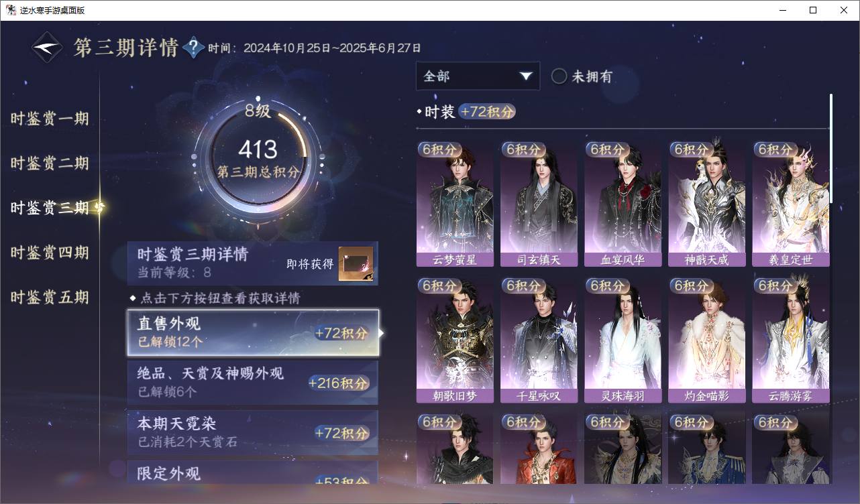Viewport: 860px width, 504px height.
Task: Select the 直售外观 details button
Action: tap(253, 332)
